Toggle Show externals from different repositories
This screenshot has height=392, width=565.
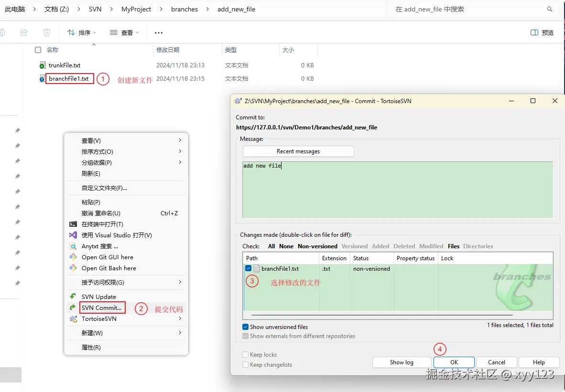[x=245, y=336]
